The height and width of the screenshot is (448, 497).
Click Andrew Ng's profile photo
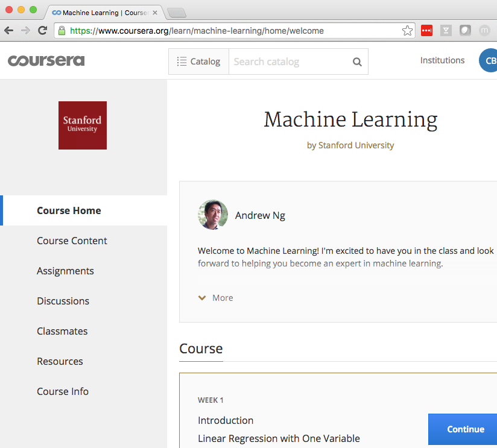pyautogui.click(x=213, y=215)
